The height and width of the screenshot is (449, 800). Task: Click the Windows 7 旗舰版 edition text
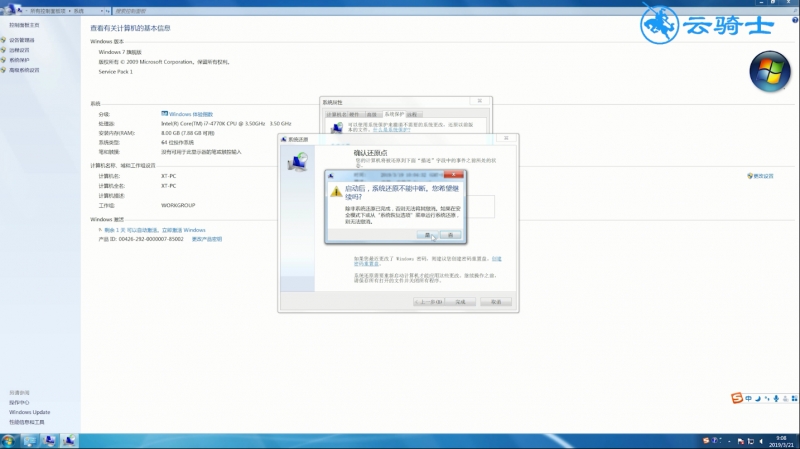[x=120, y=52]
